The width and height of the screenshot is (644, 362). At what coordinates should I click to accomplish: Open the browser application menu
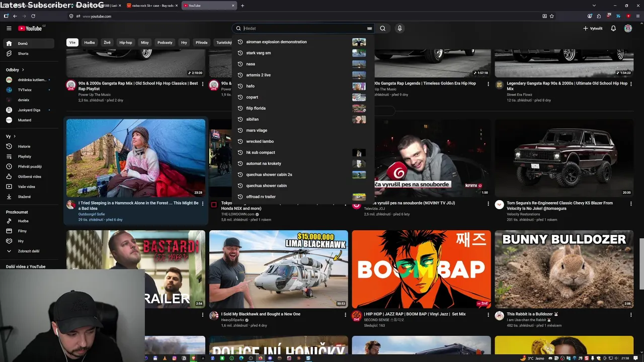[x=637, y=16]
